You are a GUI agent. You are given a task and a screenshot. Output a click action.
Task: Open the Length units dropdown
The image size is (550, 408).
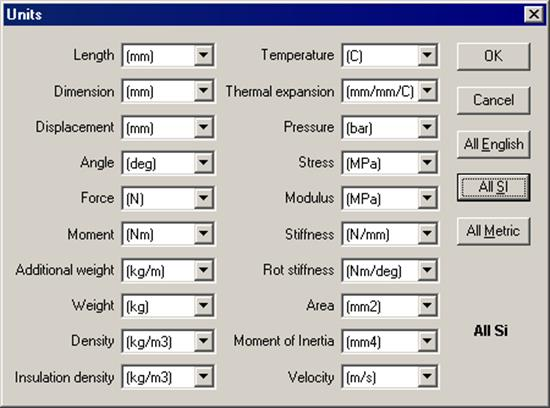203,55
